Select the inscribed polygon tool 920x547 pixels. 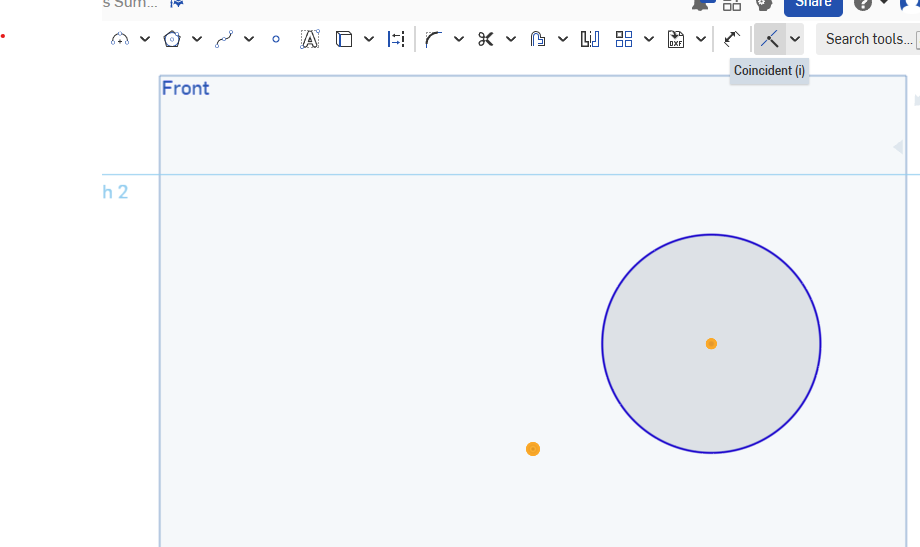coord(172,39)
